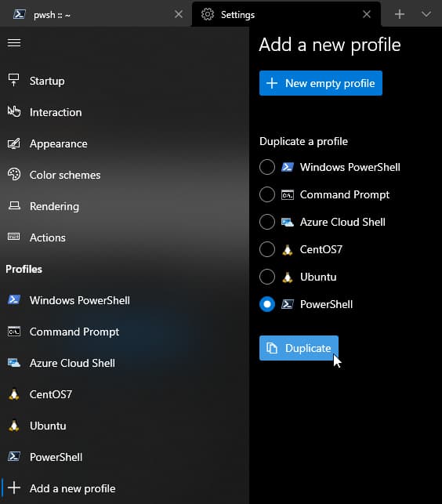Select Add a new profile in sidebar
The image size is (442, 504).
[x=125, y=488]
